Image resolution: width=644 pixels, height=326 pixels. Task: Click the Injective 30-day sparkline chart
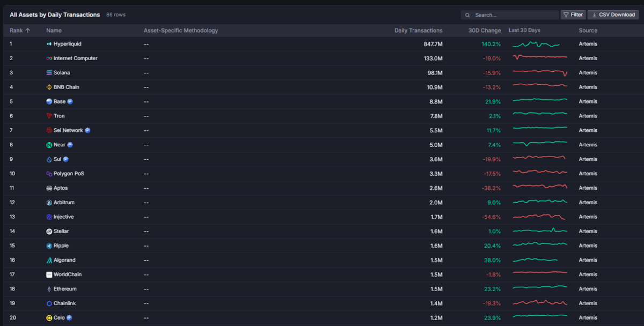539,217
